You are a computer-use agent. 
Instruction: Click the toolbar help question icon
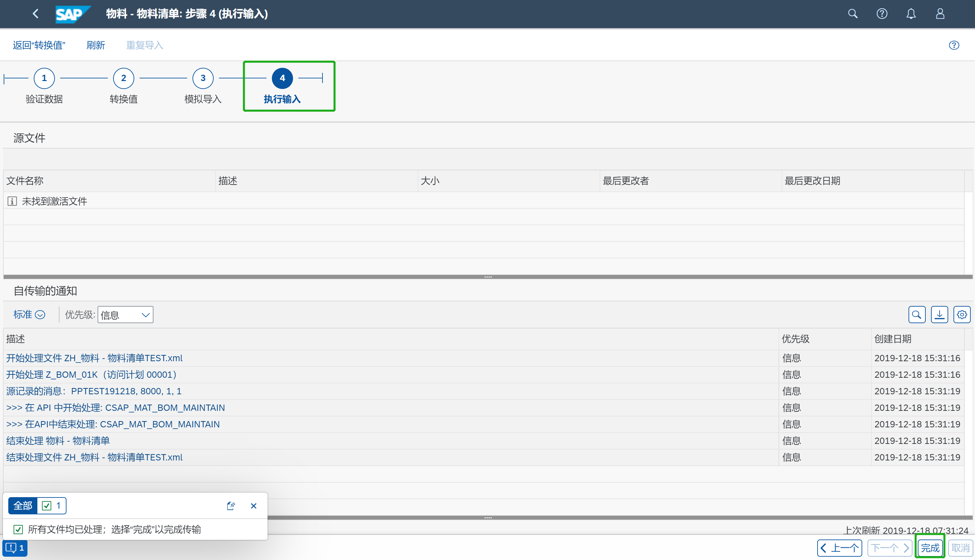tap(954, 45)
